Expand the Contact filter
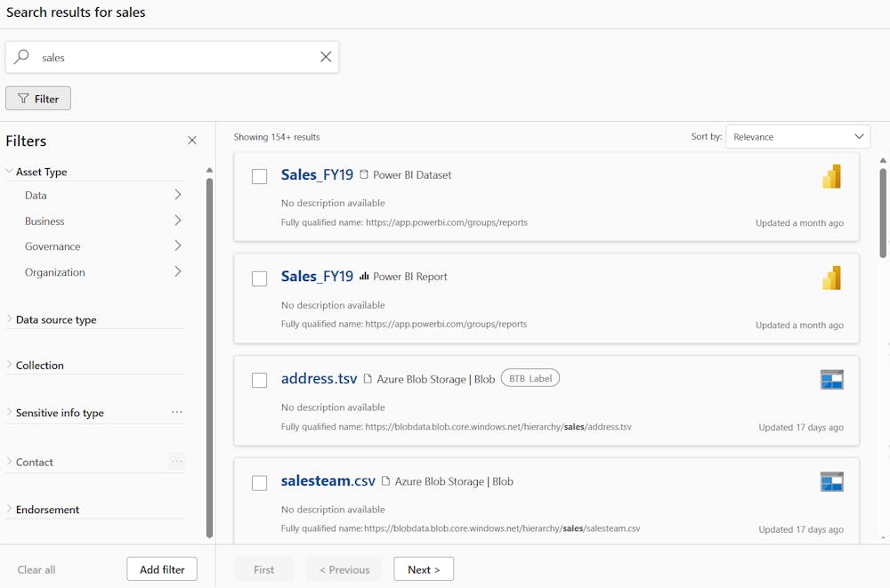 click(9, 462)
